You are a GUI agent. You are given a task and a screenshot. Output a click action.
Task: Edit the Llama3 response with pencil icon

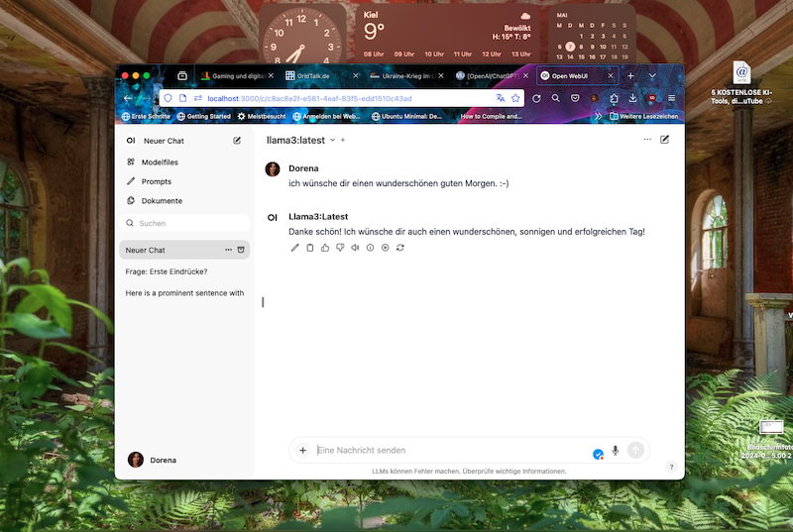coord(294,248)
